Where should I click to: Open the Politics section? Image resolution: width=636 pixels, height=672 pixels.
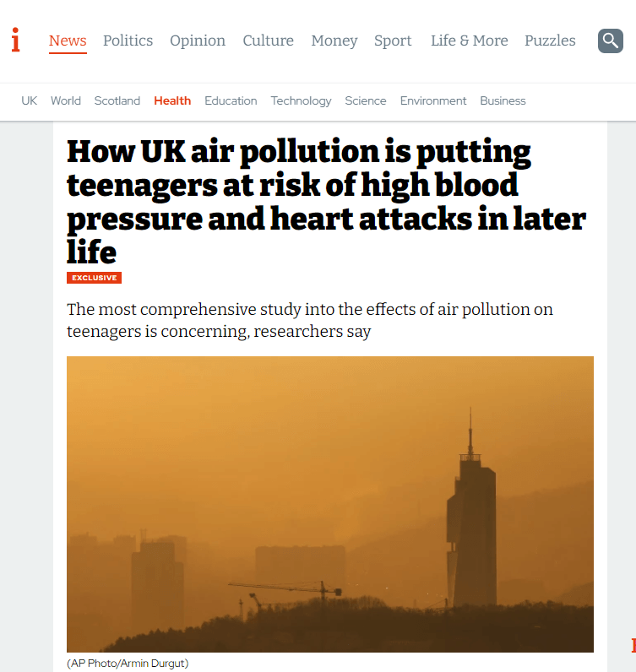pyautogui.click(x=128, y=41)
